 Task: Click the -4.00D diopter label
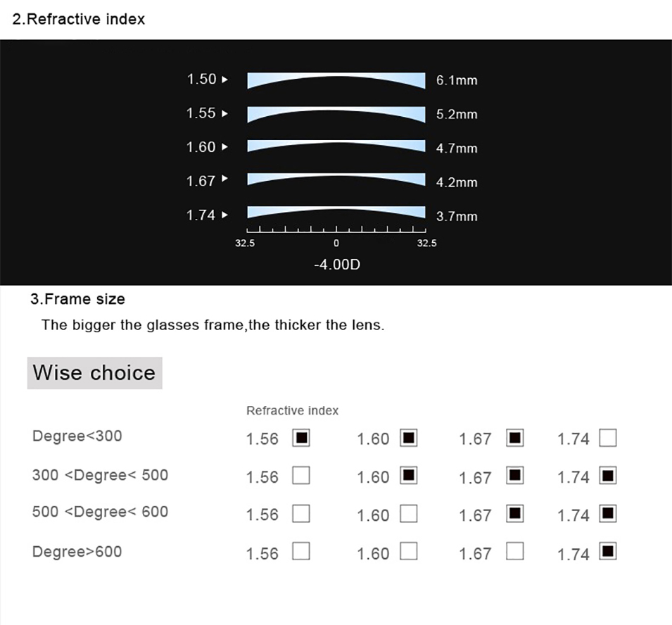point(336,266)
